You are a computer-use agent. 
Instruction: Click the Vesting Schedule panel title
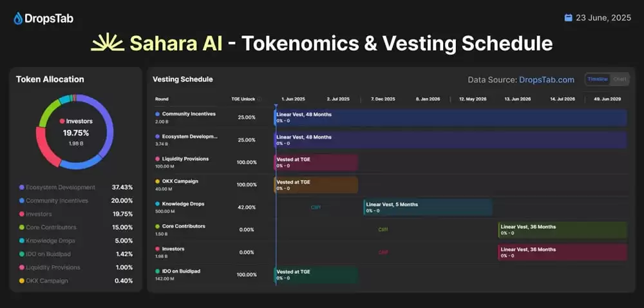point(183,79)
